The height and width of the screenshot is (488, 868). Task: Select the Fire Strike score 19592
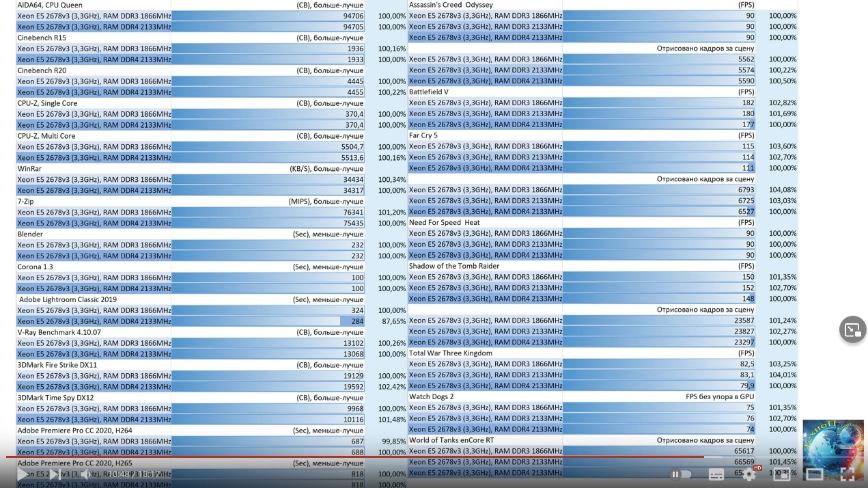(353, 387)
